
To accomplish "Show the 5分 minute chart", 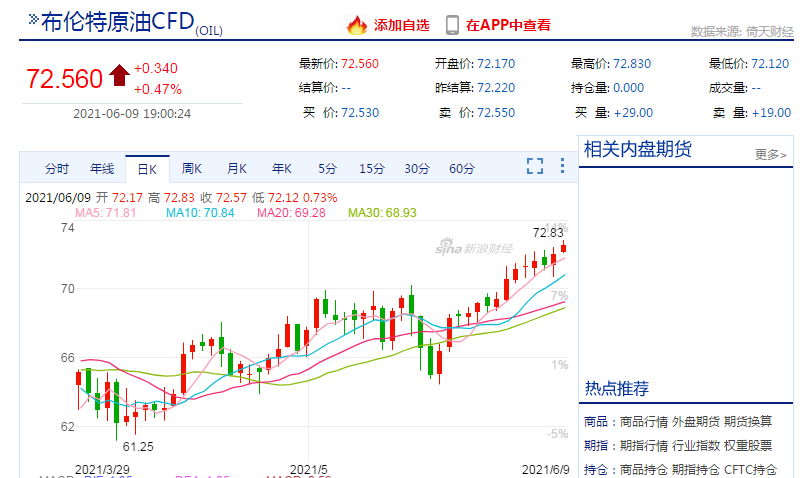I will click(328, 168).
